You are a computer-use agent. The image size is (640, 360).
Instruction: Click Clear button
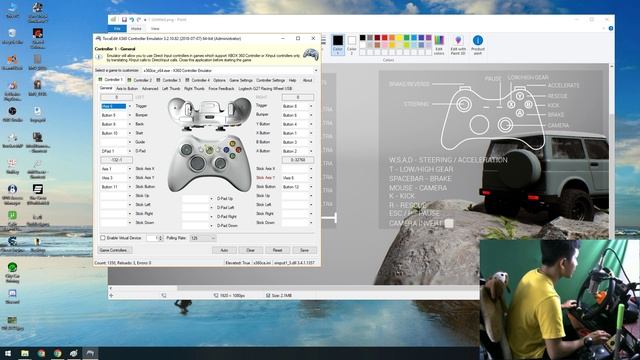tap(251, 250)
